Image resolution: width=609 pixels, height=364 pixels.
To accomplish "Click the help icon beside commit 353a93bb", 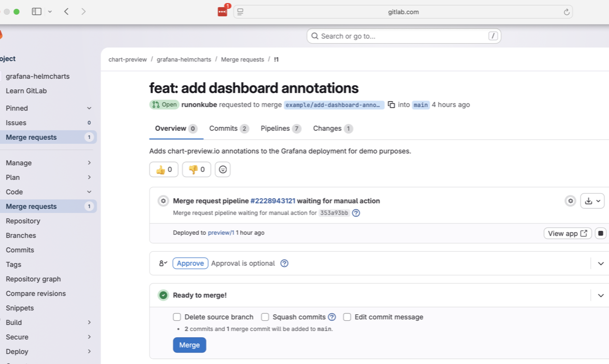I will point(356,213).
